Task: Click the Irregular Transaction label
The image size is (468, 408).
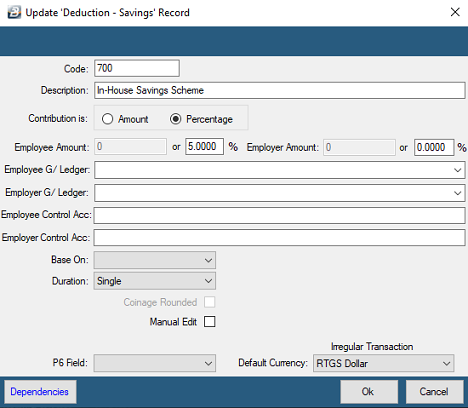Action: tap(372, 347)
